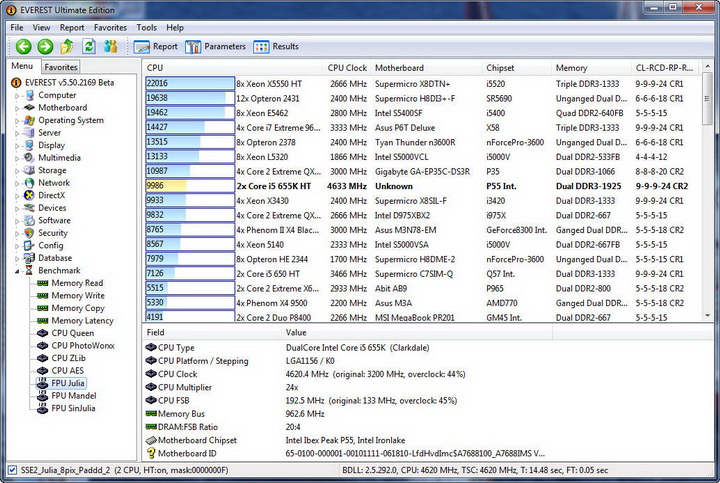Open the Favorites menu
This screenshot has height=483, width=720.
pyautogui.click(x=110, y=28)
